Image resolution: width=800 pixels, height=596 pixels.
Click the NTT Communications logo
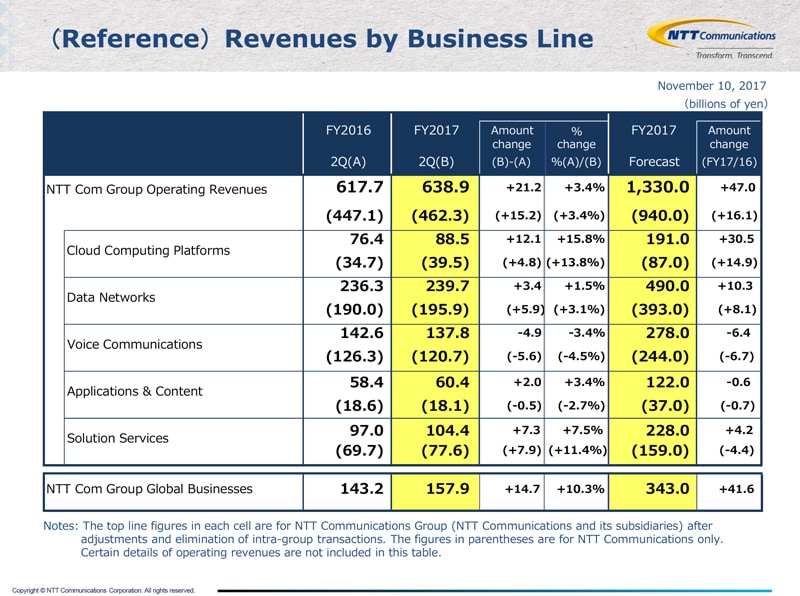(711, 39)
